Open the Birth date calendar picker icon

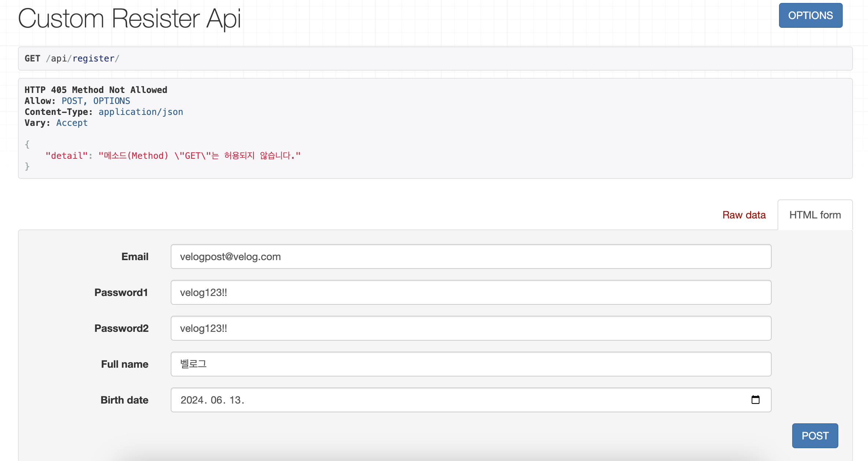click(x=755, y=400)
